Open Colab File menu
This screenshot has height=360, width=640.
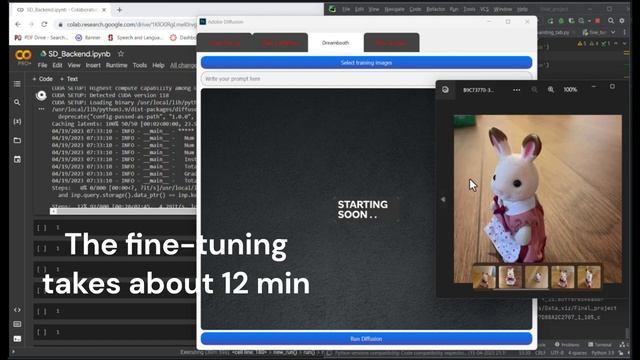click(x=42, y=65)
